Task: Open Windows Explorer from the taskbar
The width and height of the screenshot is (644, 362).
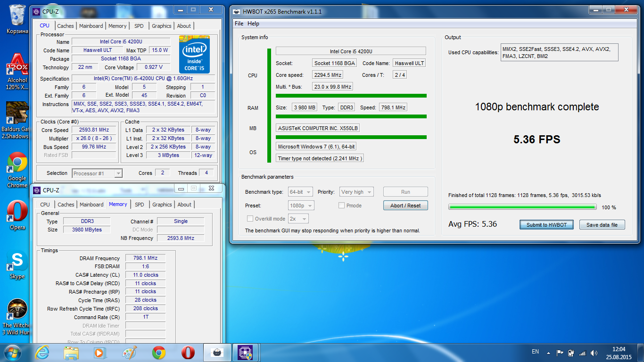Action: [72, 352]
